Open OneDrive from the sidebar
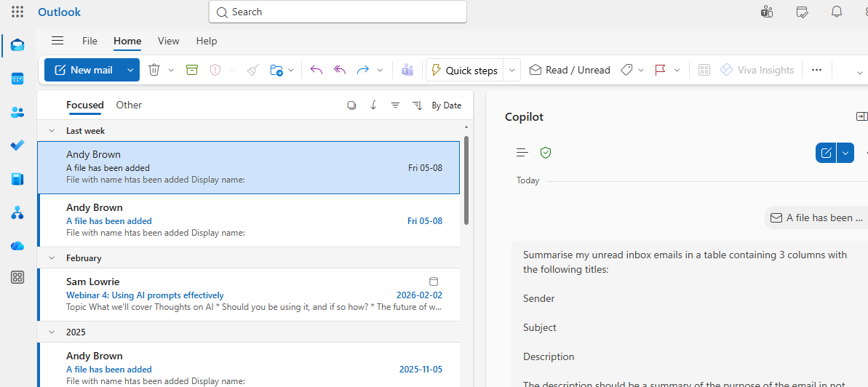Viewport: 868px width, 387px height. [x=17, y=246]
